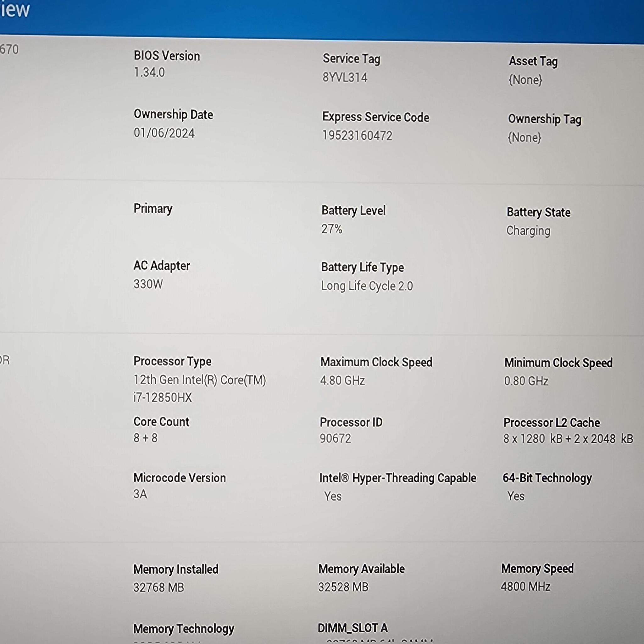Click the Microcode Version 3A value

[140, 494]
